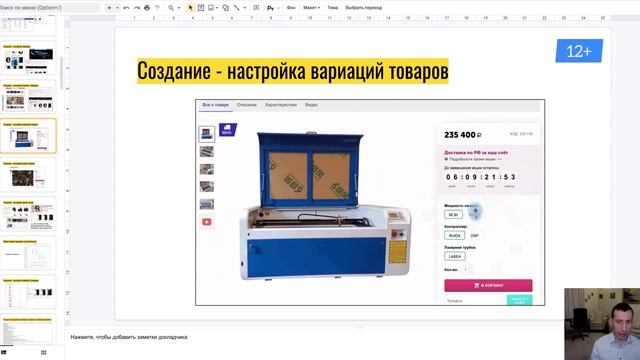Viewport: 640px width, 360px height.
Task: Switch to grid view at bottom left
Action: 44,352
